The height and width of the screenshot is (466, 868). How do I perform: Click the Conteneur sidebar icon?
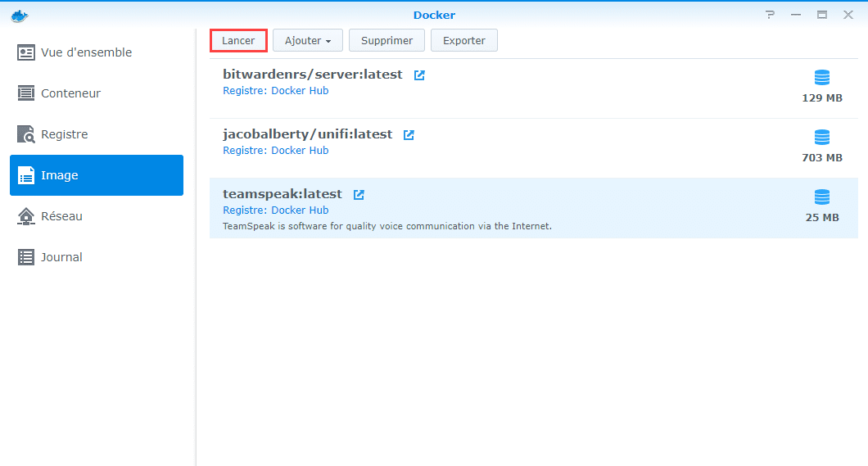26,93
